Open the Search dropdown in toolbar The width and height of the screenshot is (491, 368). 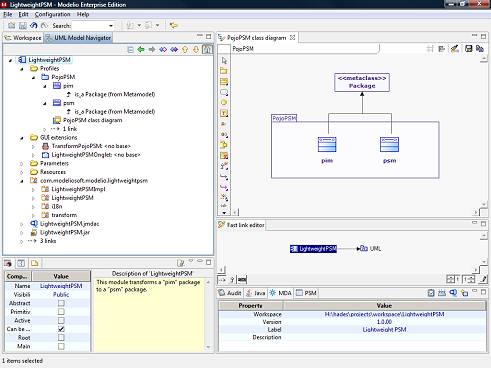111,26
